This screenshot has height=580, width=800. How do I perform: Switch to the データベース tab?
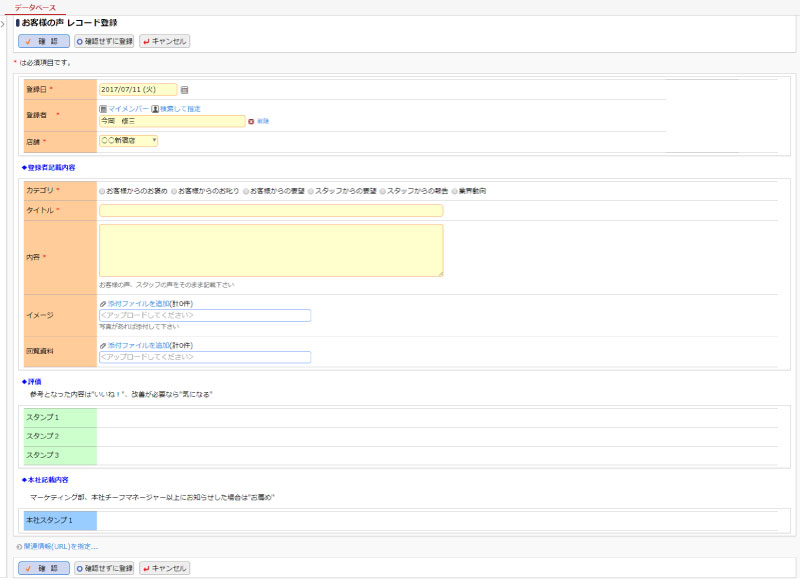click(35, 7)
